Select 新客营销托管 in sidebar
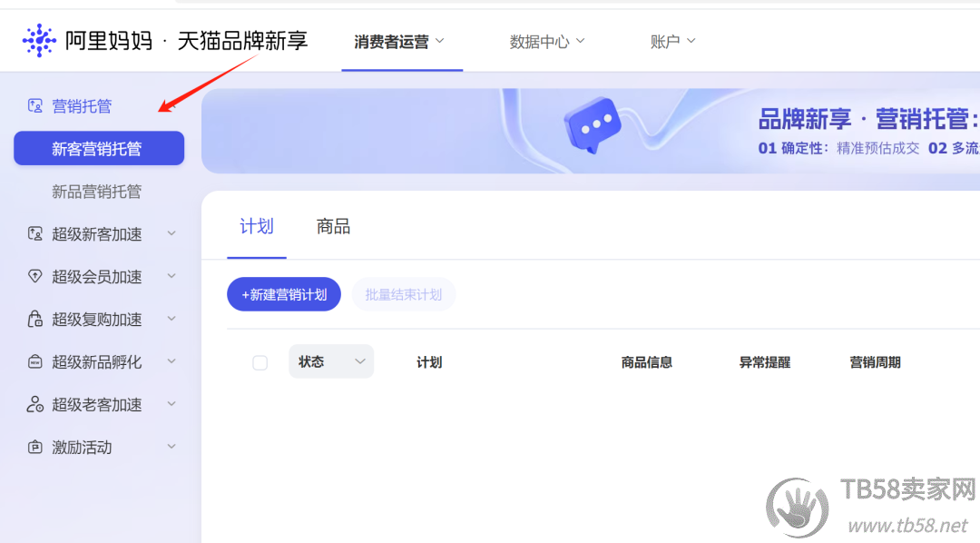The width and height of the screenshot is (980, 543). [99, 148]
